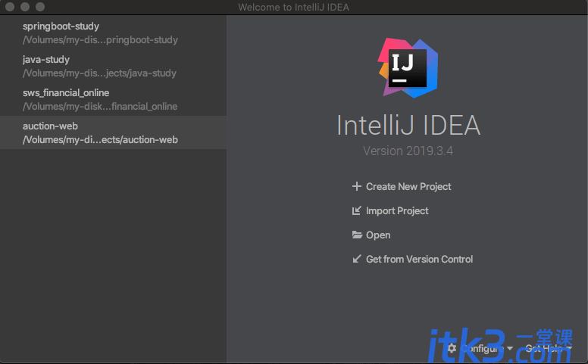Open the springboot-study recent project
The width and height of the screenshot is (588, 364).
pos(113,33)
